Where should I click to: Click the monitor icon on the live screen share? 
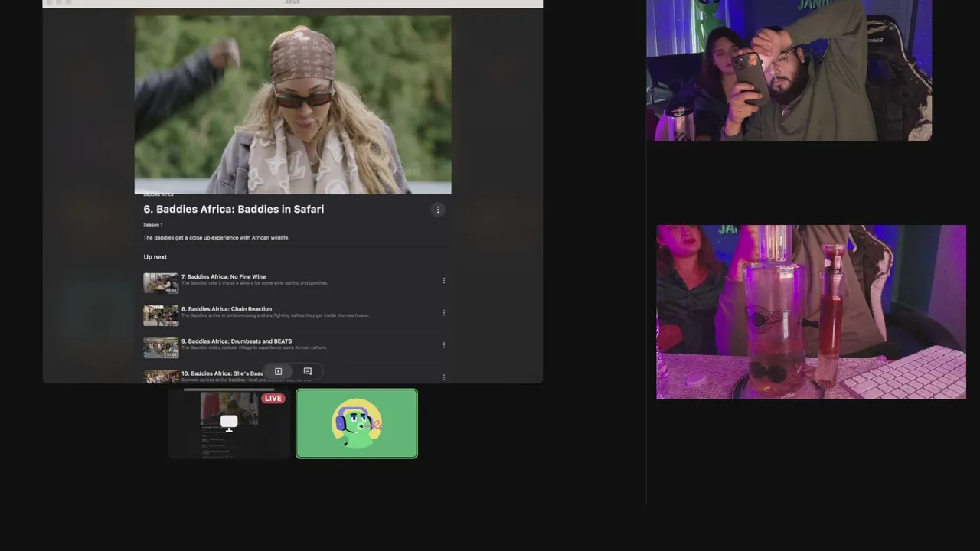[229, 422]
